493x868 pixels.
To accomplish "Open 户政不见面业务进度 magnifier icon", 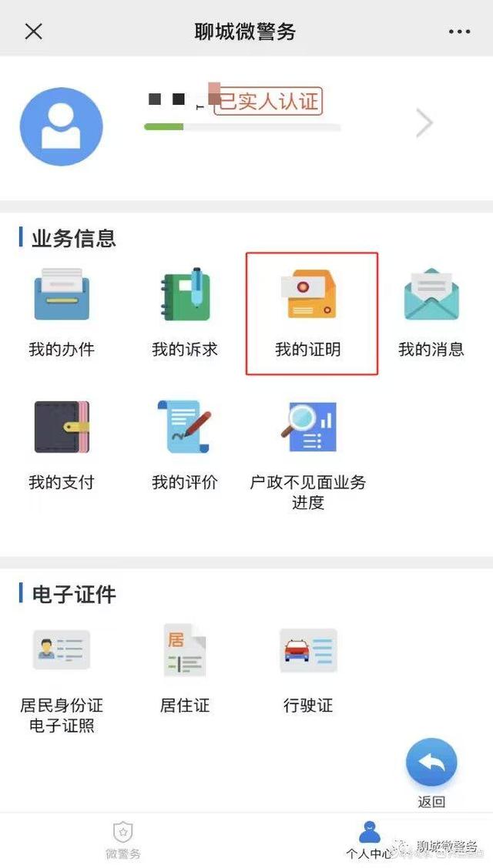I will coord(309,427).
